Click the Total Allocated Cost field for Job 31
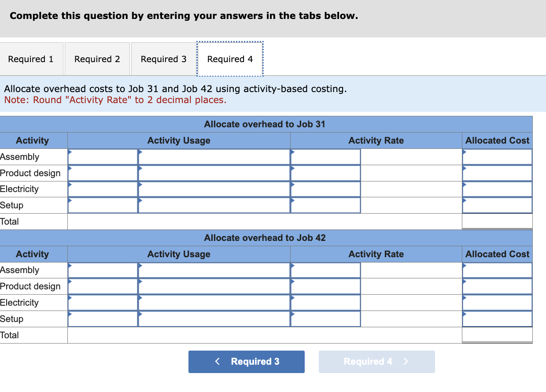The height and width of the screenshot is (392, 546). pos(497,221)
